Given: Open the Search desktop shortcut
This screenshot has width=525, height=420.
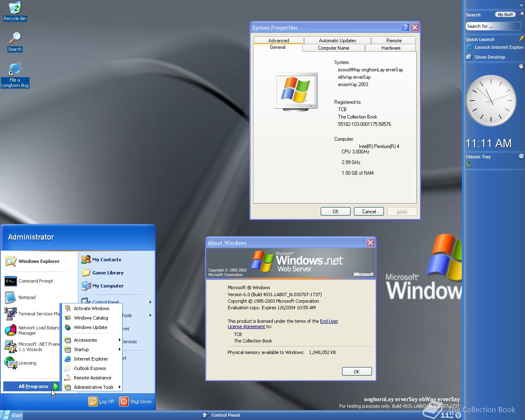Looking at the screenshot, I should pos(15,42).
